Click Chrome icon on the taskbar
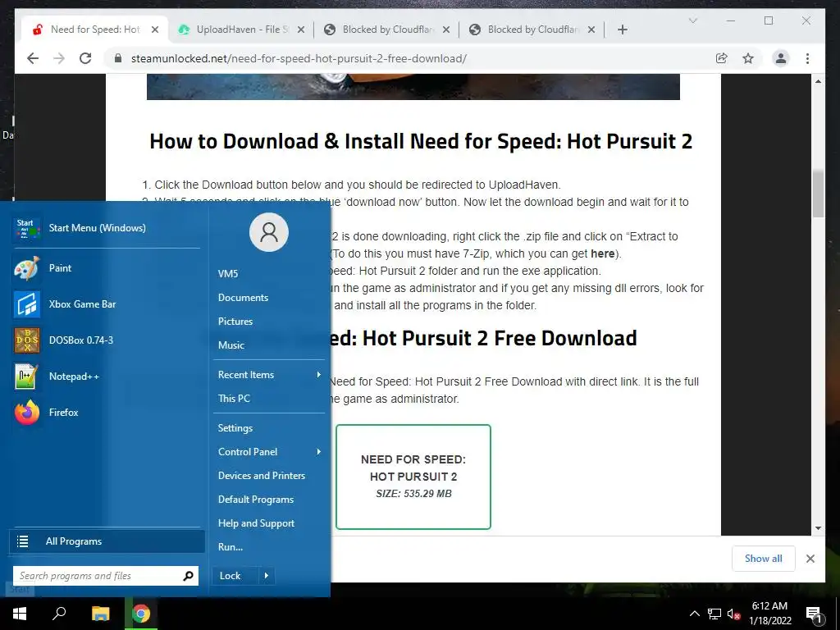 pos(141,614)
